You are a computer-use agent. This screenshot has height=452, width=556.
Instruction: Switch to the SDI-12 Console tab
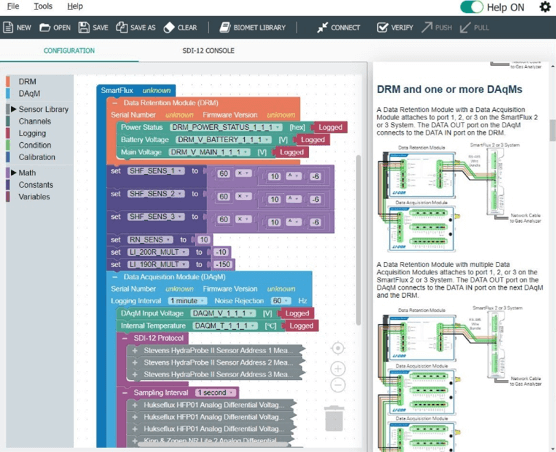[x=208, y=51]
